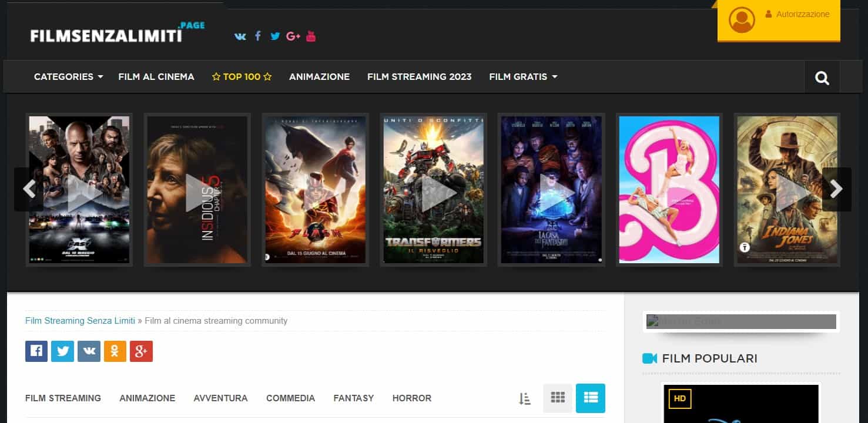
Task: Open the YouTube icon in the header
Action: point(311,36)
